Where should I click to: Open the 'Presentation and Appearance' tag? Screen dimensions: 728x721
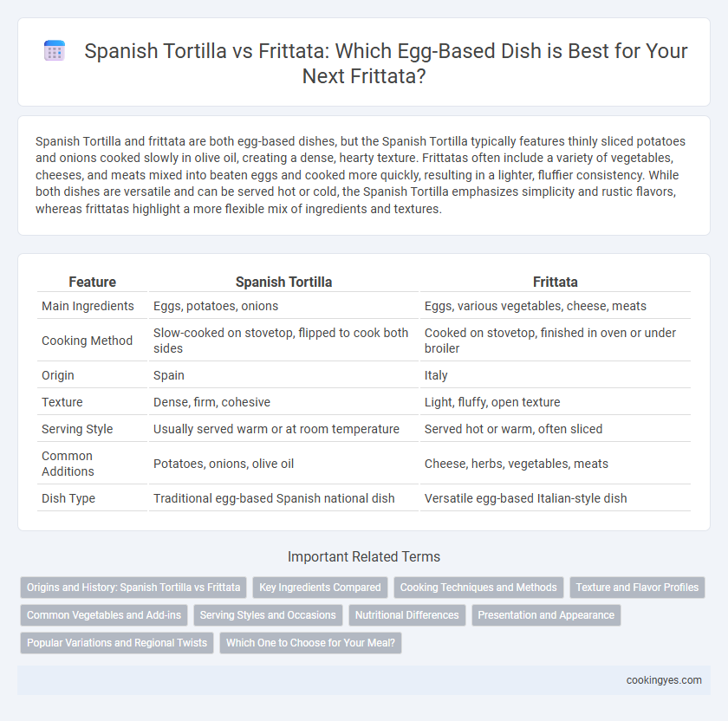point(546,615)
